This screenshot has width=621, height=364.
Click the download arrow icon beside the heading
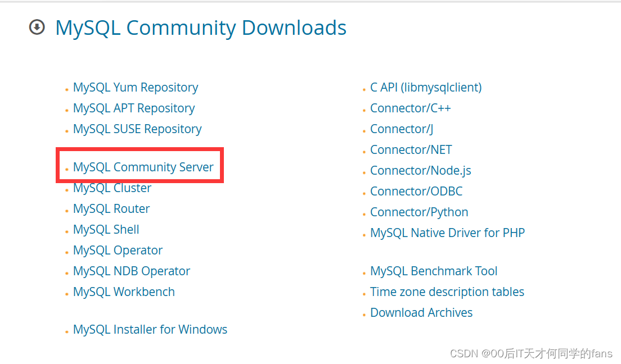tap(37, 27)
